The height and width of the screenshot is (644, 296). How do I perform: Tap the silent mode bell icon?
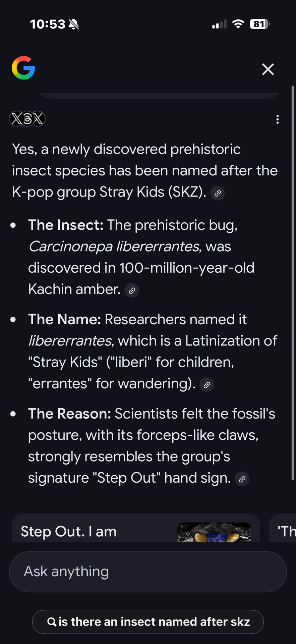tap(74, 24)
